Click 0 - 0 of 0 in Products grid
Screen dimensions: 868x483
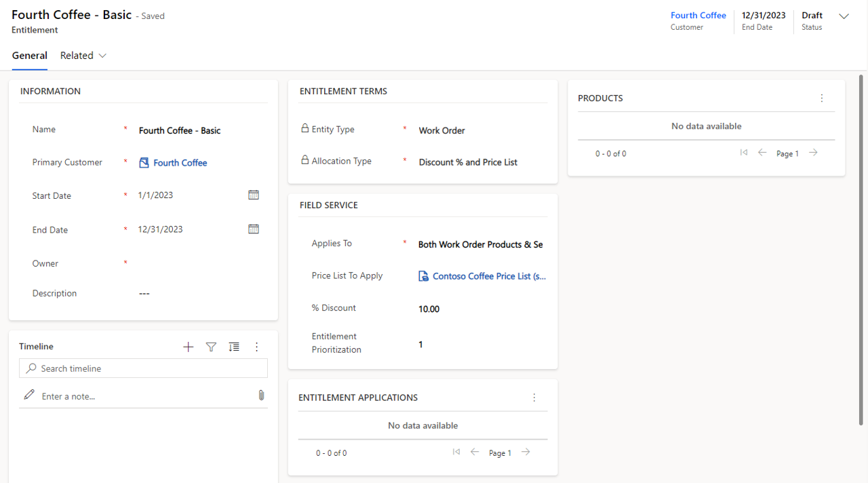click(611, 154)
